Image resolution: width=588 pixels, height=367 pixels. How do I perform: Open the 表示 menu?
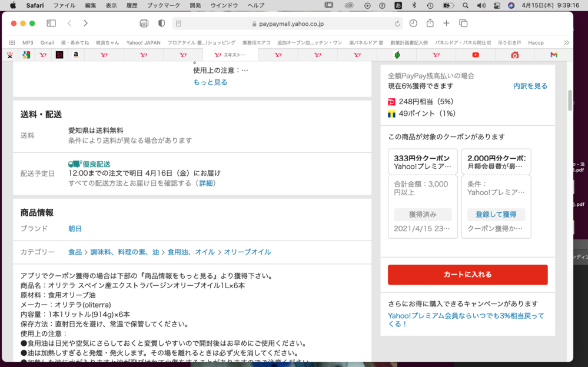(x=111, y=5)
